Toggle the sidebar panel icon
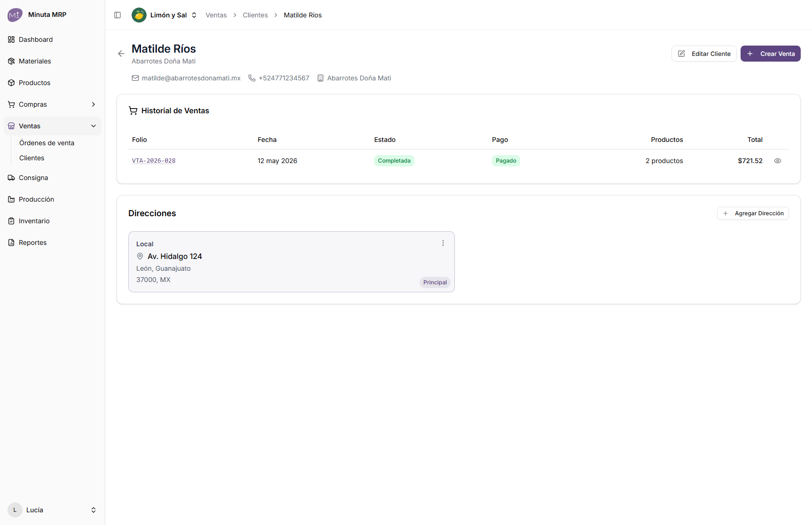The width and height of the screenshot is (812, 525). pyautogui.click(x=117, y=15)
